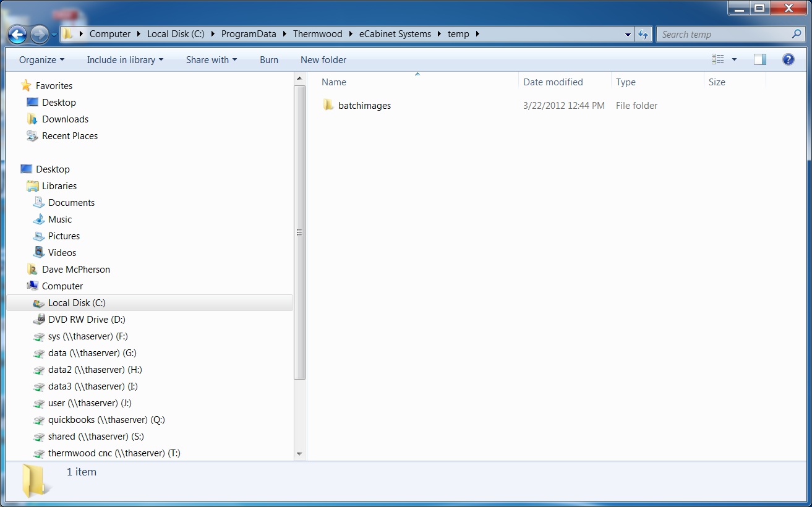Screen dimensions: 812x507
Task: Click the Burn button
Action: [x=269, y=60]
